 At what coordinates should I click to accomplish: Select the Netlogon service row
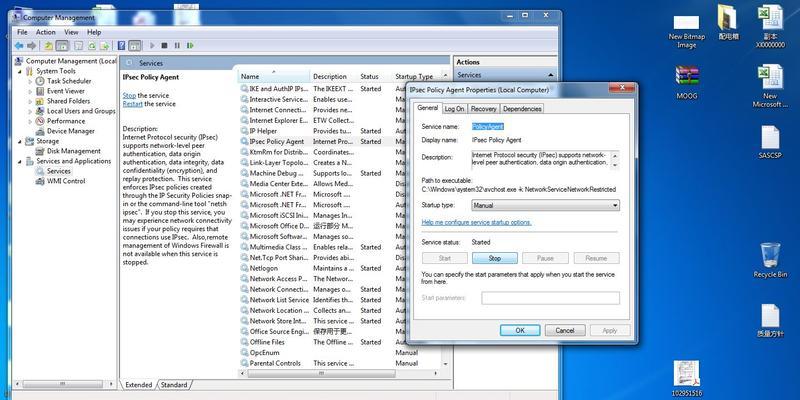340,268
